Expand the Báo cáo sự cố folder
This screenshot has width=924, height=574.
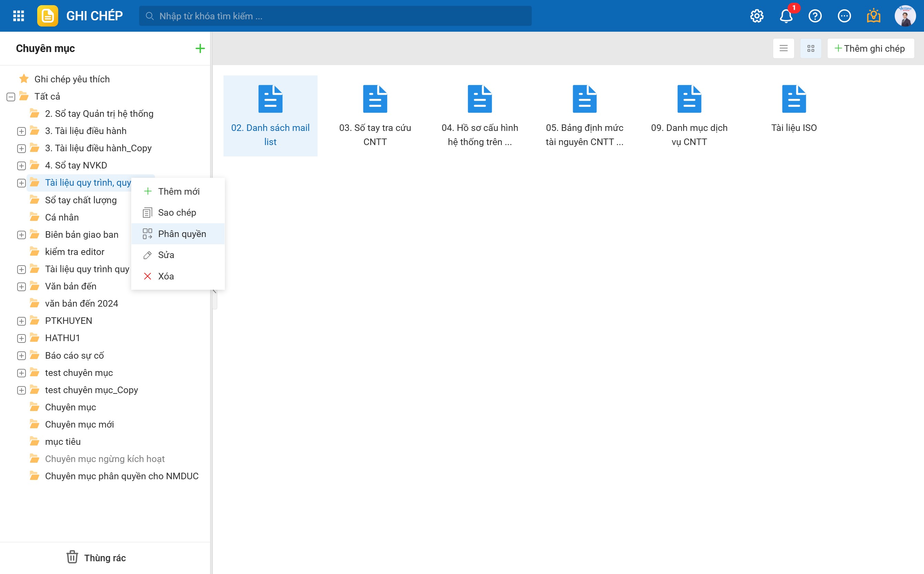[x=22, y=356]
